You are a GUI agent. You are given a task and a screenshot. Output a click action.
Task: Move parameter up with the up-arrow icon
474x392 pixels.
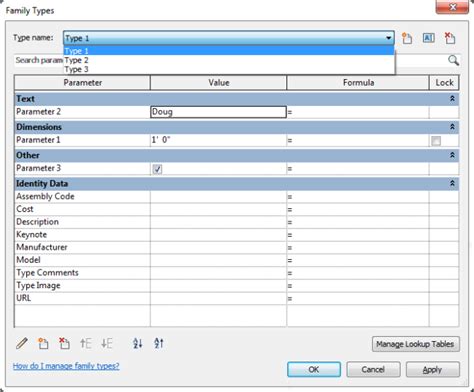(x=85, y=343)
